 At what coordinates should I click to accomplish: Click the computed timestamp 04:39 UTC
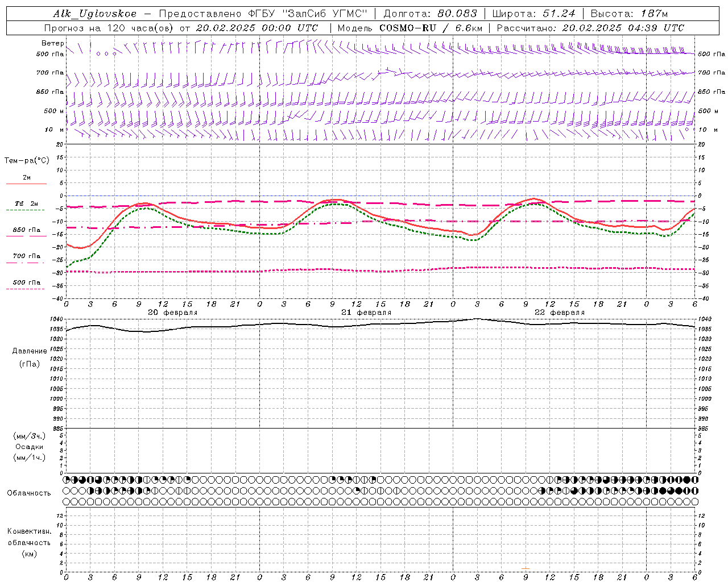click(657, 28)
